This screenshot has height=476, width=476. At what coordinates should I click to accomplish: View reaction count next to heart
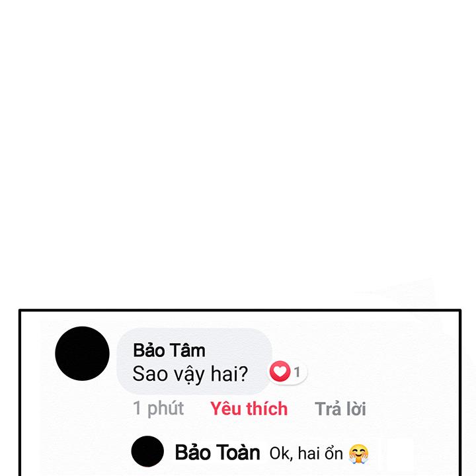(297, 372)
